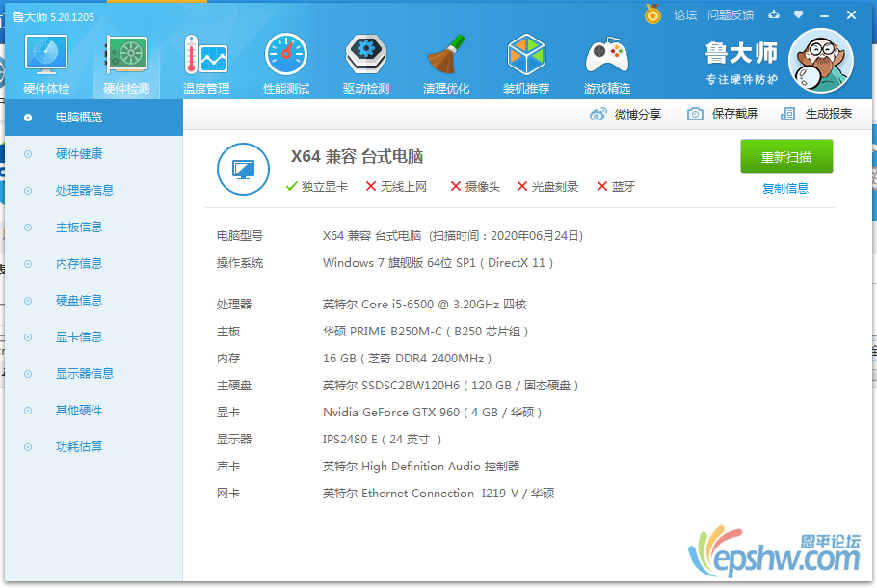This screenshot has height=588, width=877.
Task: Click the 蓝牙 status item
Action: pos(616,187)
